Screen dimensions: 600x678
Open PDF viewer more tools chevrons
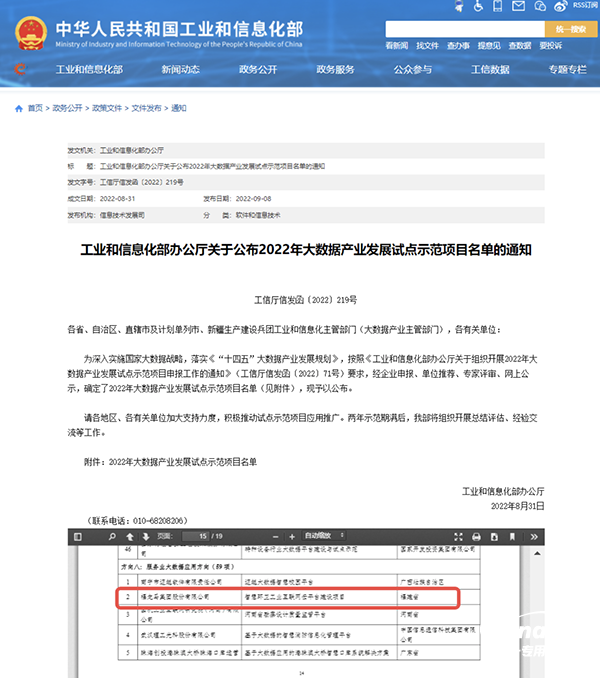click(x=534, y=537)
